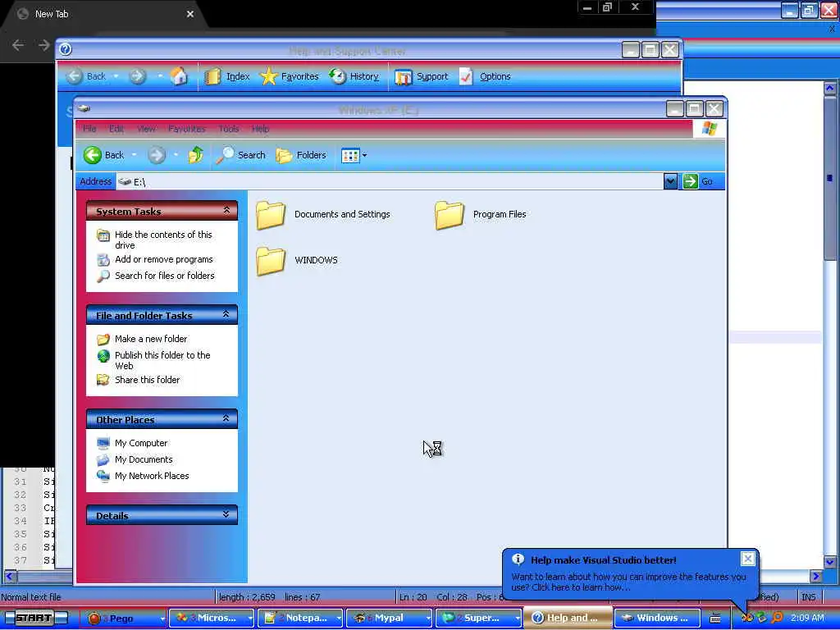
Task: Click Add or remove programs link
Action: tap(163, 259)
